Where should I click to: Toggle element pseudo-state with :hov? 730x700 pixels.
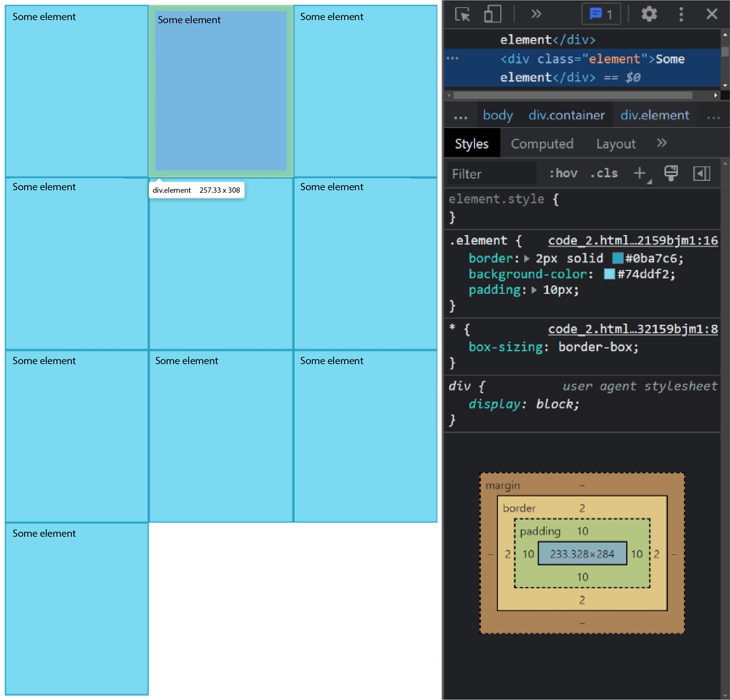563,173
